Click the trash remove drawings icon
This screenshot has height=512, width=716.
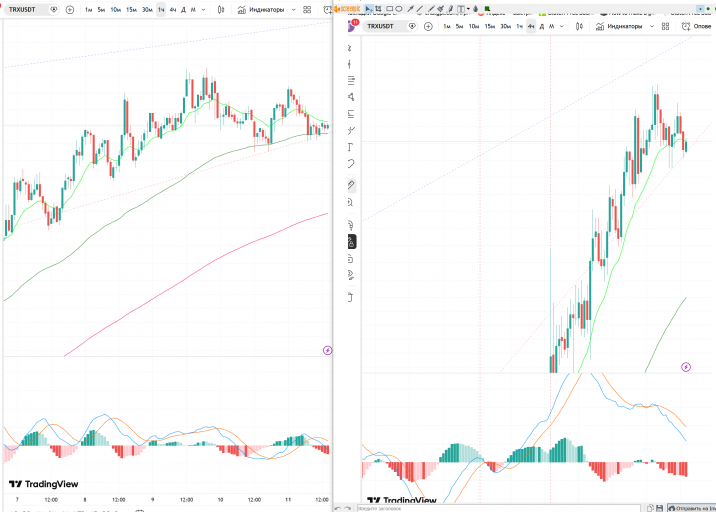[x=351, y=297]
